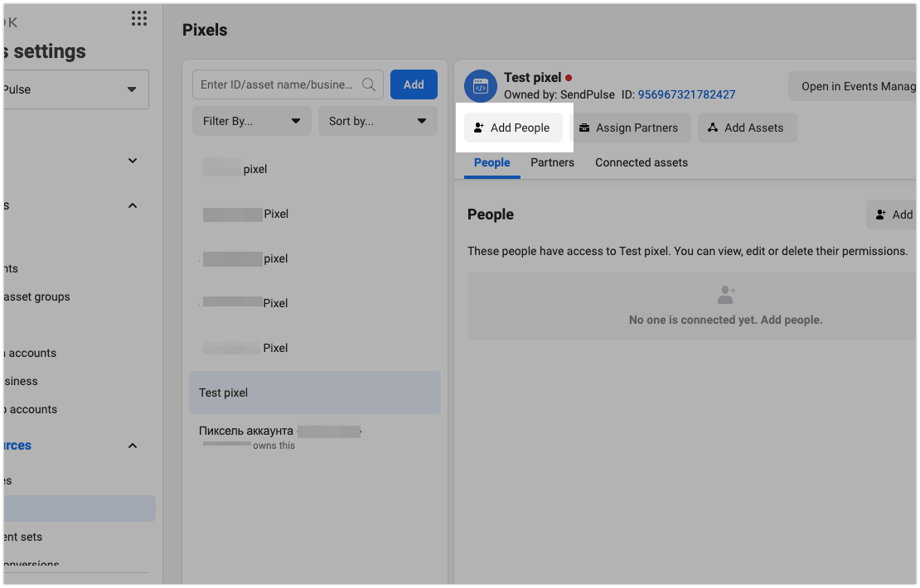Click the Assign Partners briefcase icon
920x588 pixels.
tap(584, 128)
